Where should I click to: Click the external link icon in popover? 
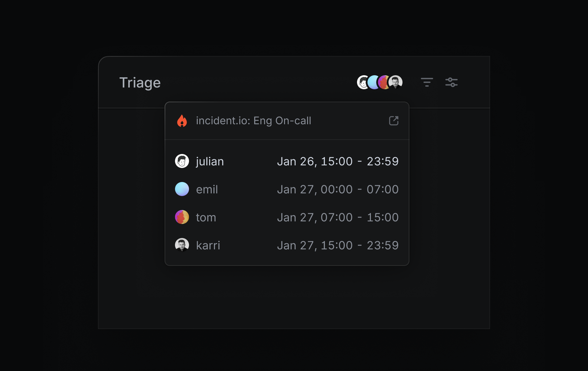coord(393,121)
